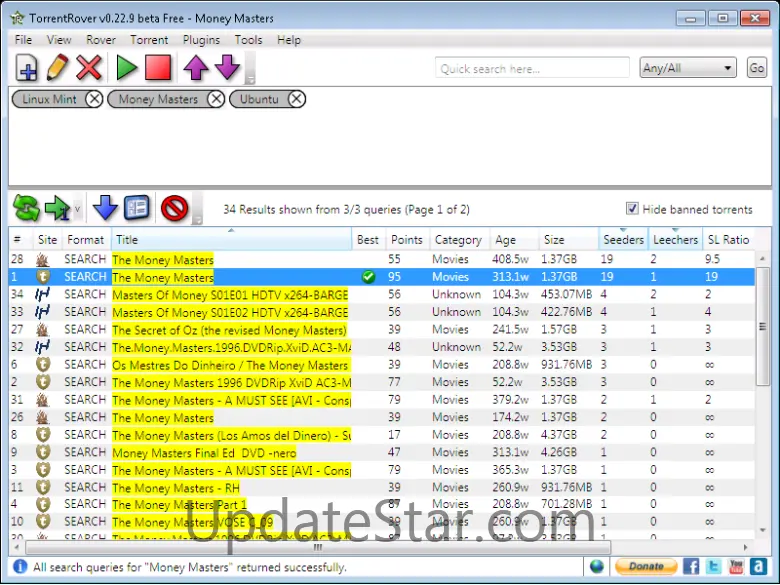Remove the Ubuntu tag

pyautogui.click(x=296, y=99)
